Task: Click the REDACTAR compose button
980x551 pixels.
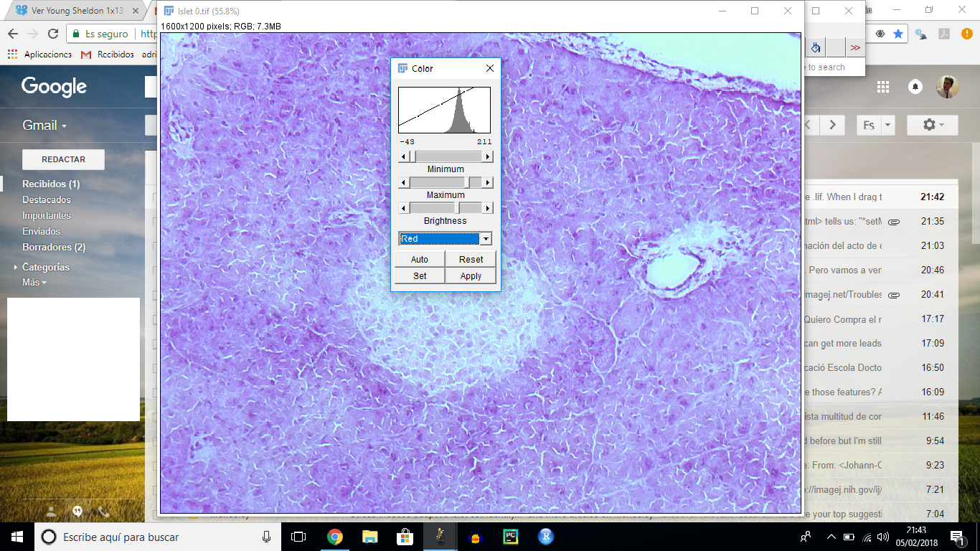Action: pos(63,159)
